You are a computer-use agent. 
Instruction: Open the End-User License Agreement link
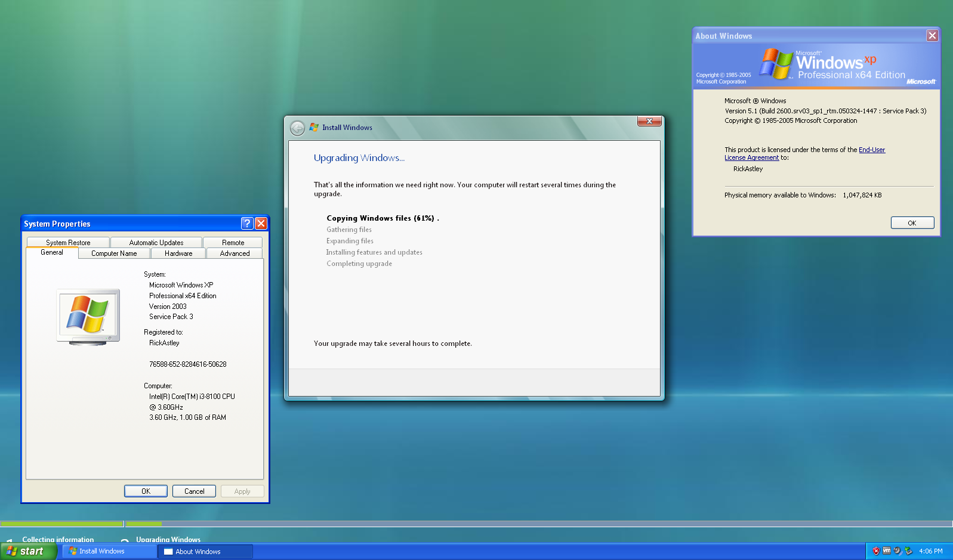(871, 150)
